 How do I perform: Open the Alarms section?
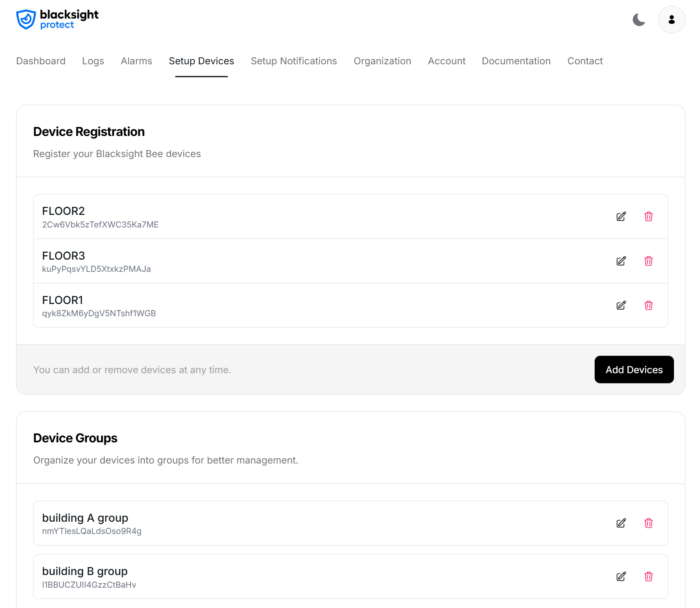coord(136,61)
